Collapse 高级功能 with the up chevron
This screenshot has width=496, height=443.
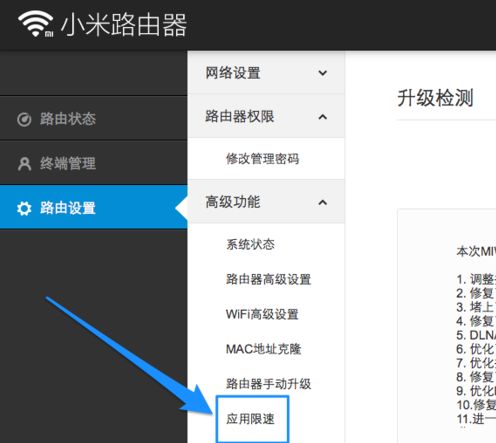[322, 202]
